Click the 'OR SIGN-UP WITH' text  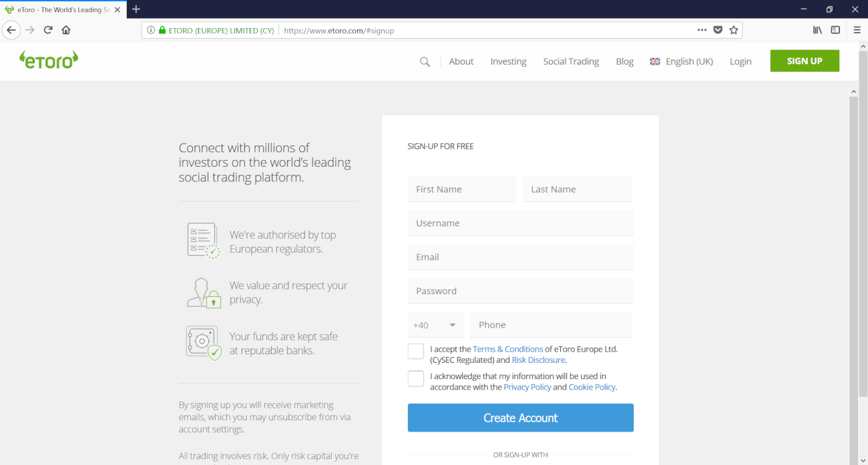[x=521, y=455]
